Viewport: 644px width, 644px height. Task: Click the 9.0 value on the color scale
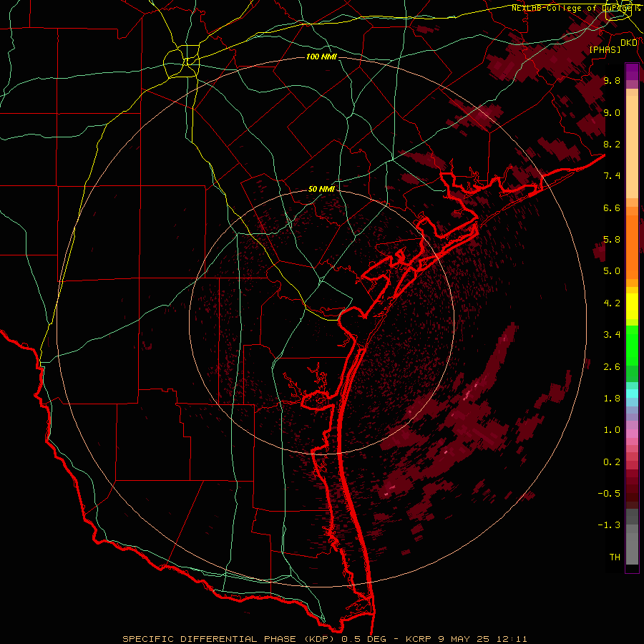(x=612, y=112)
